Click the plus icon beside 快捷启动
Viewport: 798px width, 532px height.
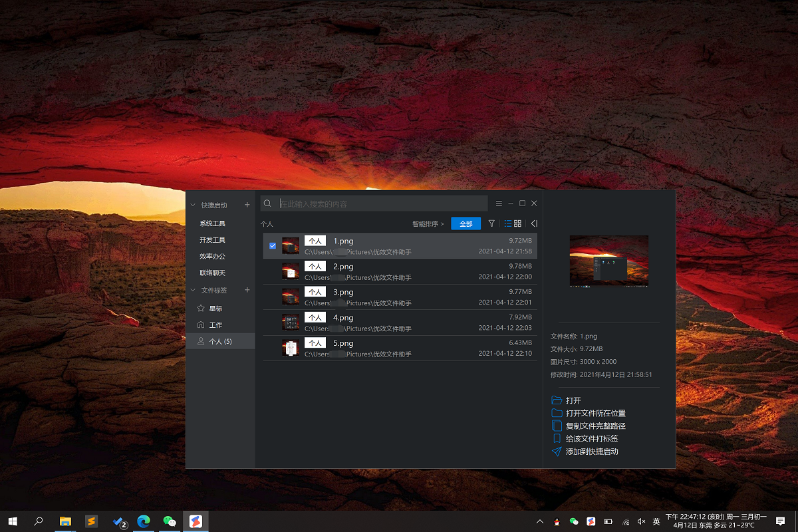point(247,205)
